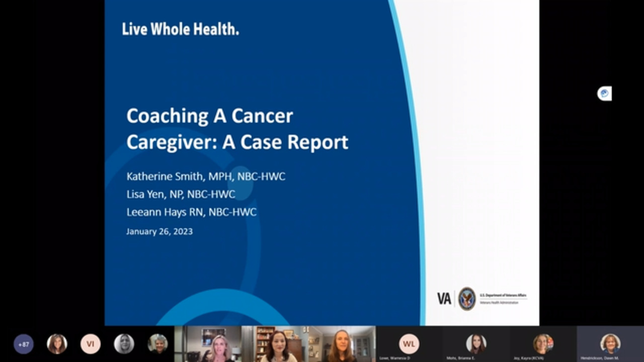
Task: Click the "VA" text logo
Action: pos(444,299)
